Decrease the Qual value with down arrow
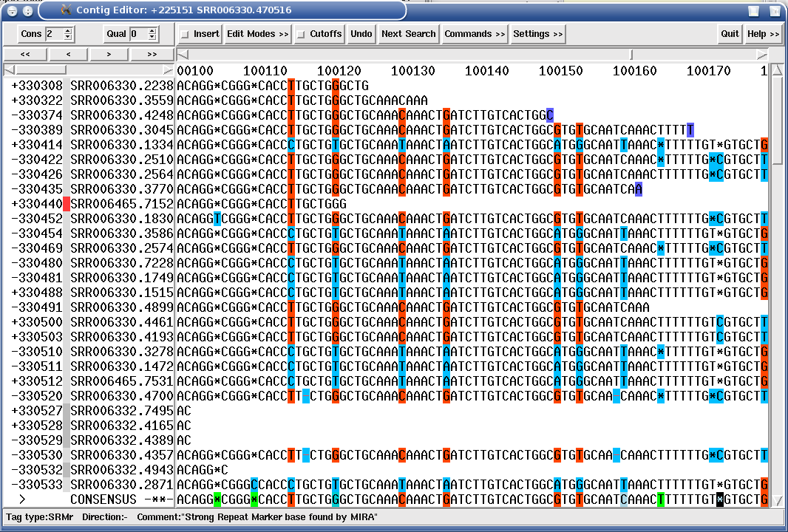The image size is (788, 532). click(152, 37)
